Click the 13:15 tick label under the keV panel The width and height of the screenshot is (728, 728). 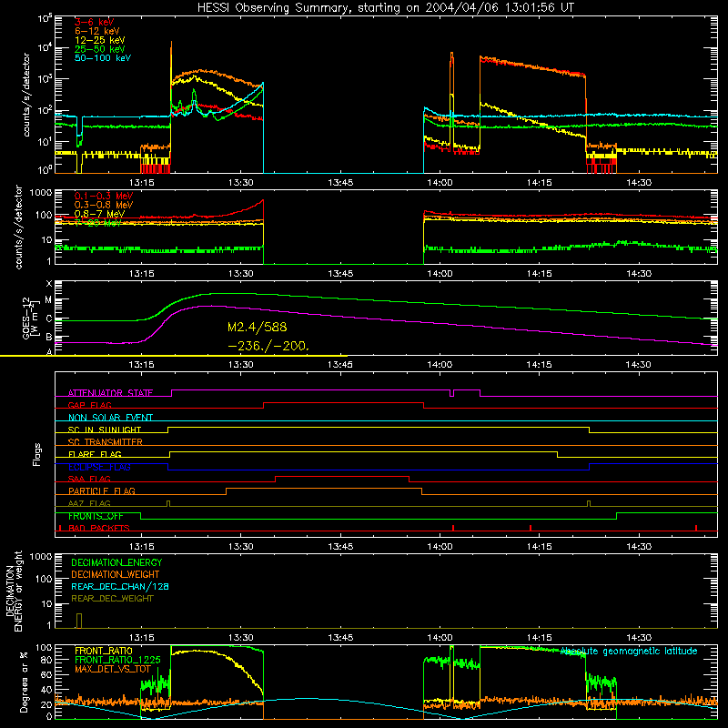coord(141,183)
